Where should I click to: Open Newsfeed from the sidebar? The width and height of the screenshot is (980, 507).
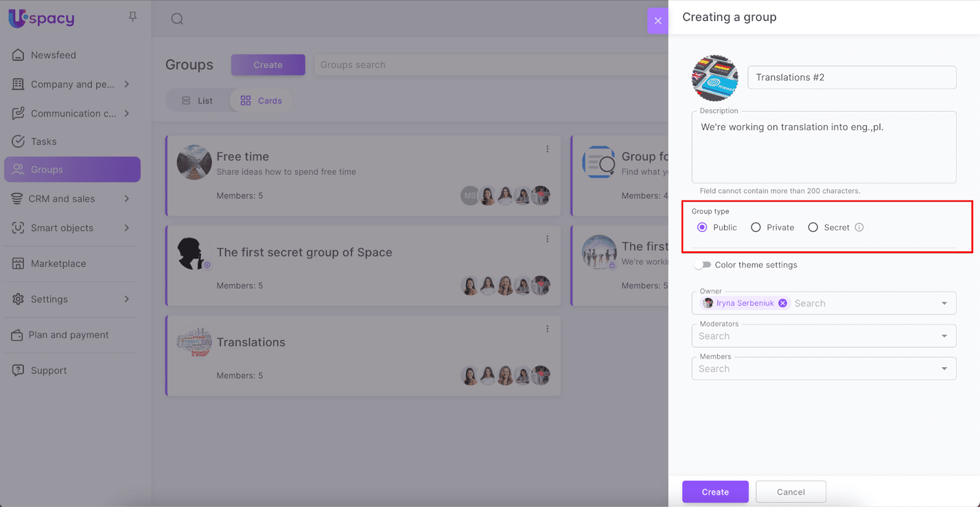[x=53, y=55]
